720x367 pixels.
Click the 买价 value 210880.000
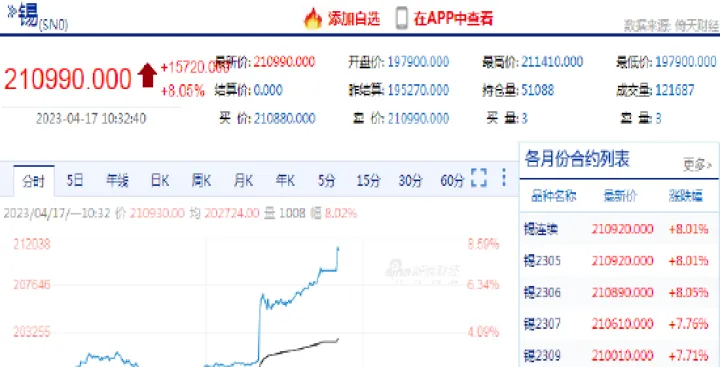[x=284, y=119]
